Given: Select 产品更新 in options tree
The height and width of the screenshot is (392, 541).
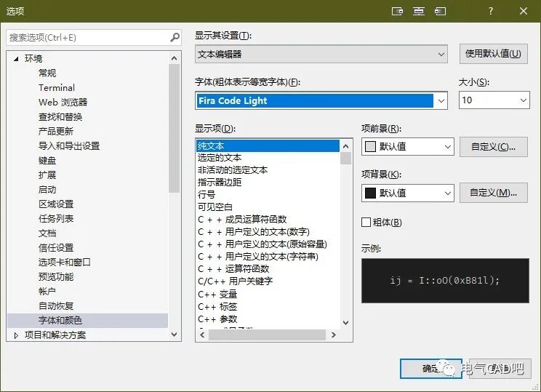Looking at the screenshot, I should coord(56,131).
